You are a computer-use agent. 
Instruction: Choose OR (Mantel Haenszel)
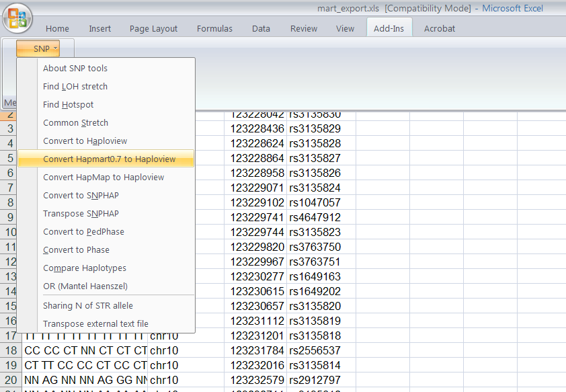pyautogui.click(x=106, y=286)
